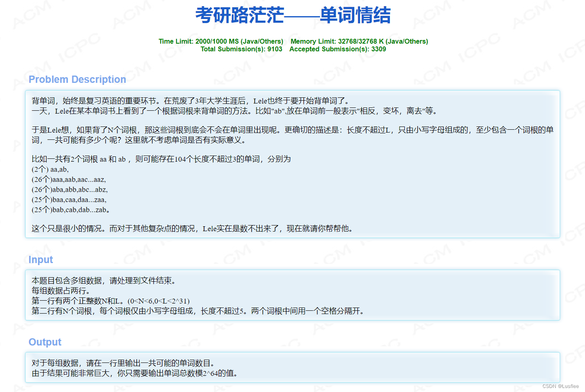Click the line (25个)bab,cab,dab...zab。
Viewport: 585px width, 392px height.
71,210
